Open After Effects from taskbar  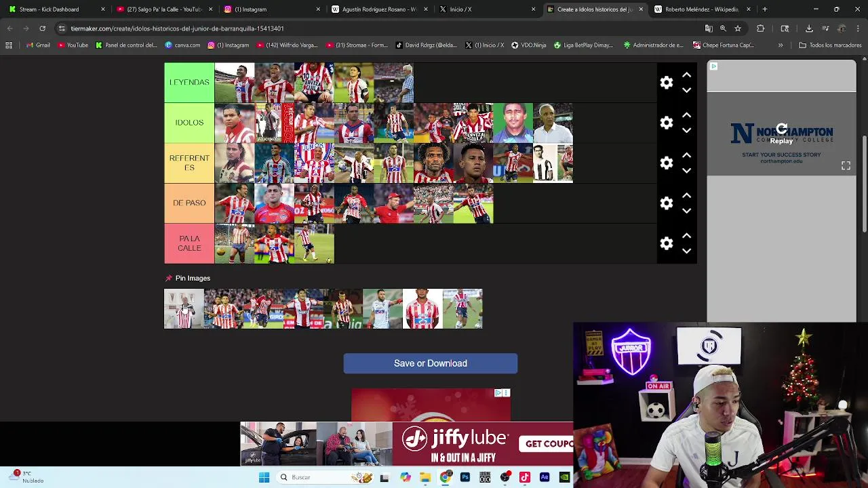tap(545, 477)
